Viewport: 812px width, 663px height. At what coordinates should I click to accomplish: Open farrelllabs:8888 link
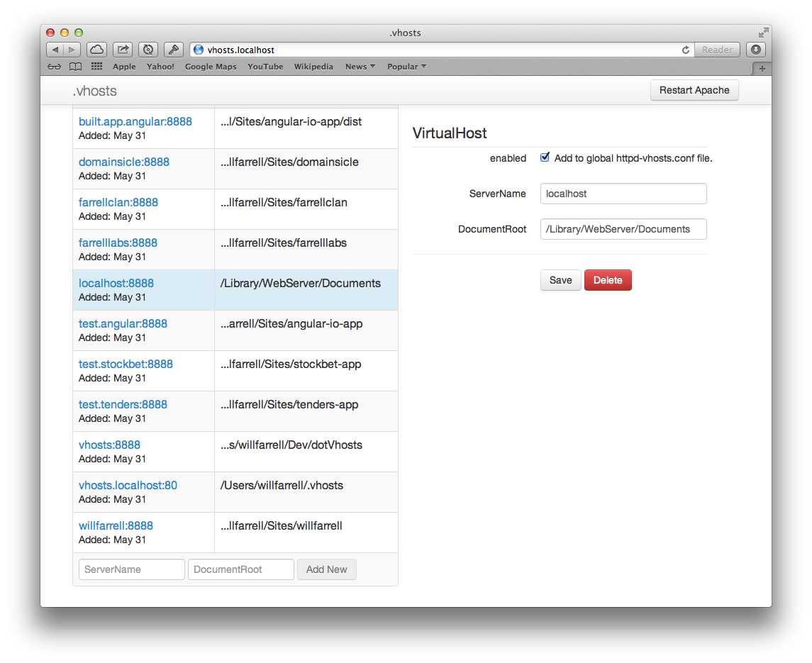pyautogui.click(x=118, y=243)
